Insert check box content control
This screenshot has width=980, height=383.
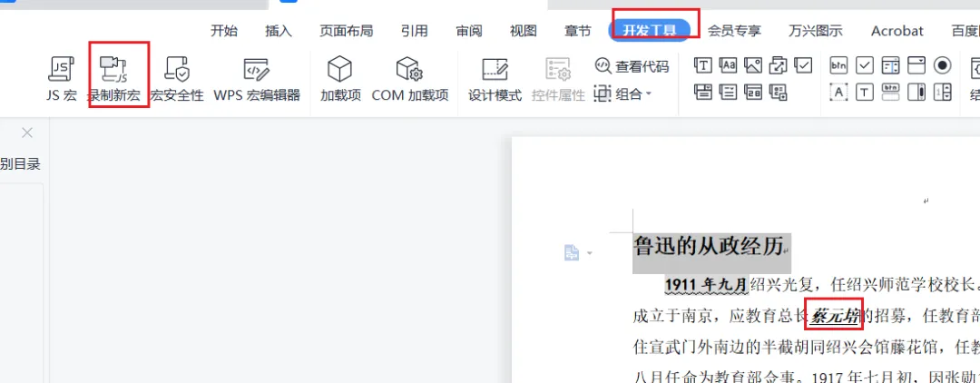click(803, 65)
